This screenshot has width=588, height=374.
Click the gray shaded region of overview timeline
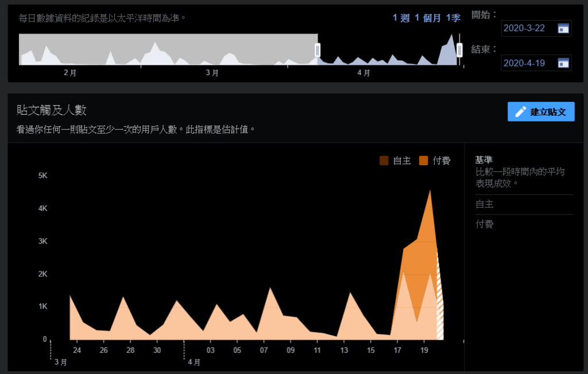[x=168, y=49]
